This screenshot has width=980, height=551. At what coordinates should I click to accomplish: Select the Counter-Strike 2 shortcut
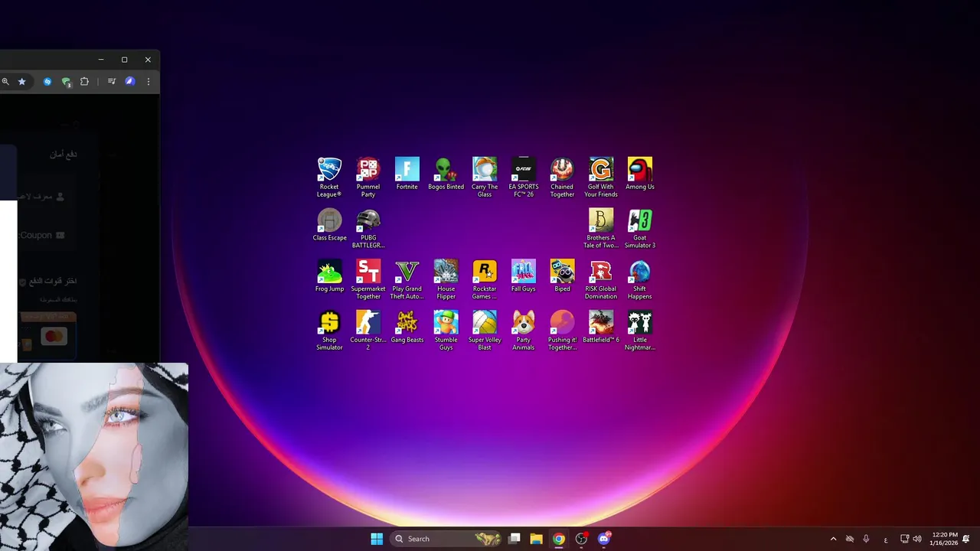pyautogui.click(x=368, y=331)
